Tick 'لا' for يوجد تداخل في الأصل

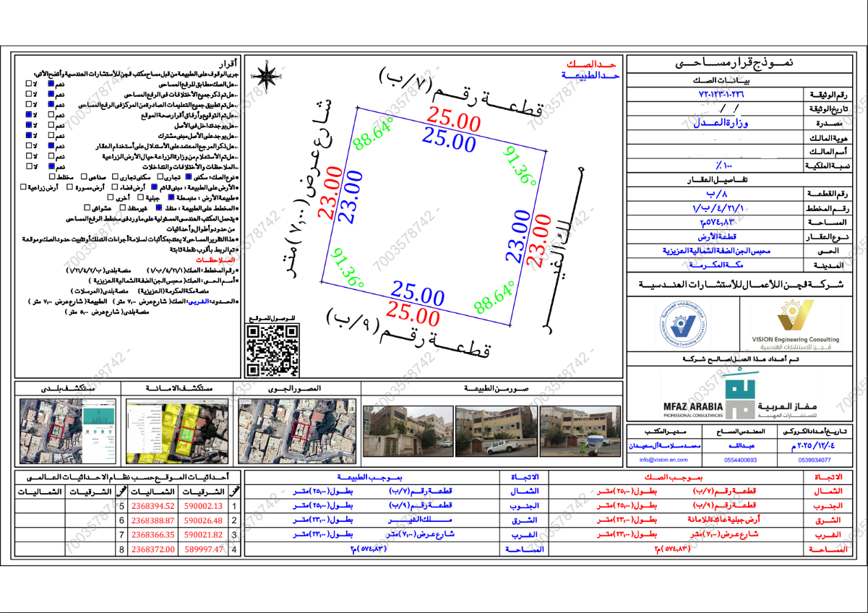click(29, 125)
